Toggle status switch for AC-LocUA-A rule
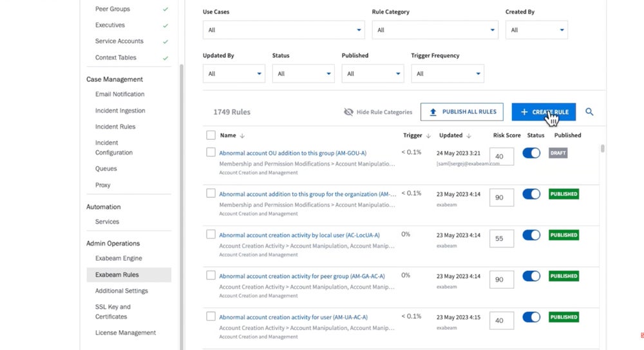The width and height of the screenshot is (644, 350). [x=531, y=235]
